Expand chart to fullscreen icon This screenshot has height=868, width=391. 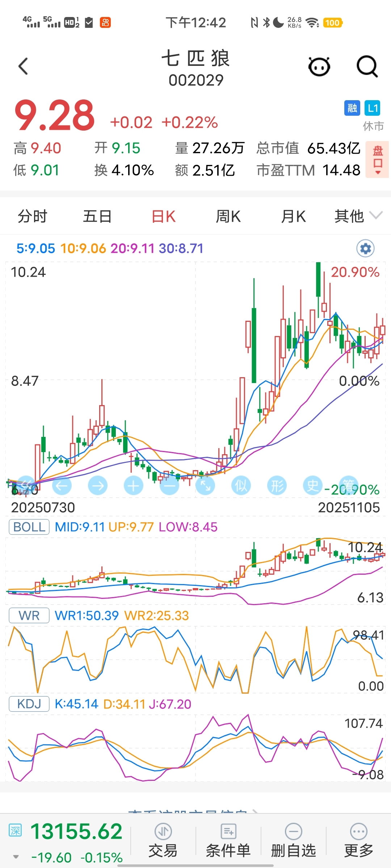pos(205,486)
